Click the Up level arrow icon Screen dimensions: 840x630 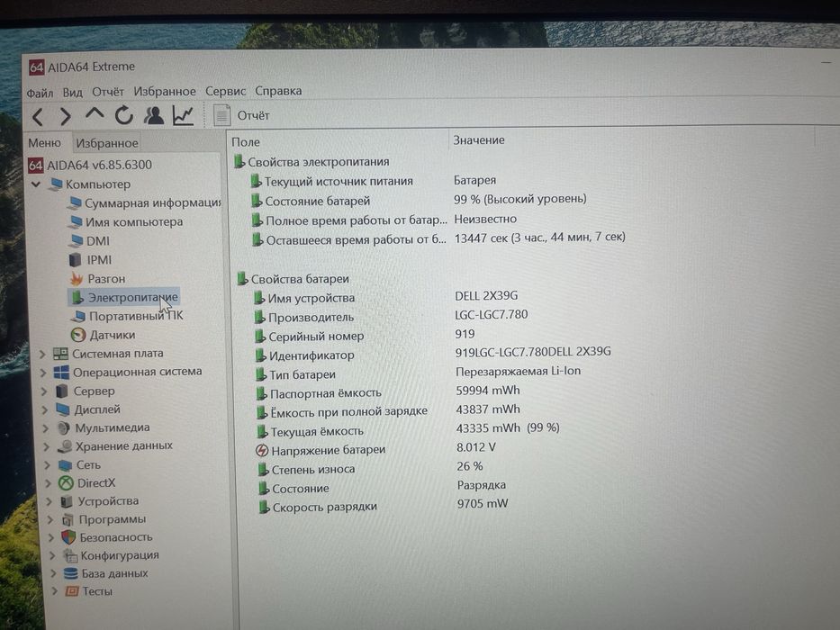pos(95,114)
